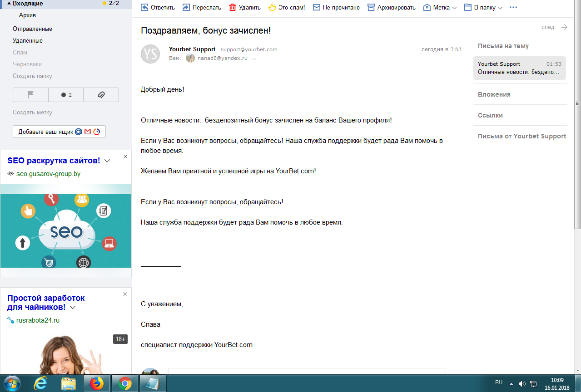Filter by flagged messages icon

pos(30,95)
